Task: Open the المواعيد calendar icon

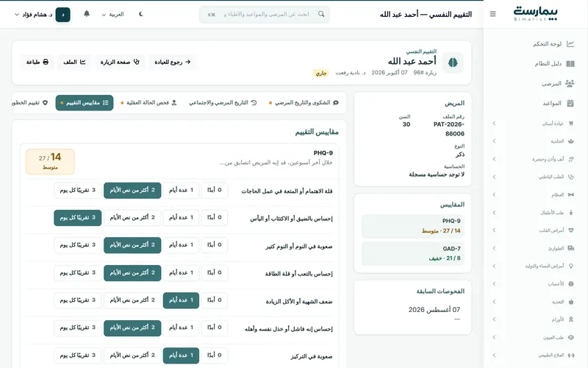Action: point(570,103)
